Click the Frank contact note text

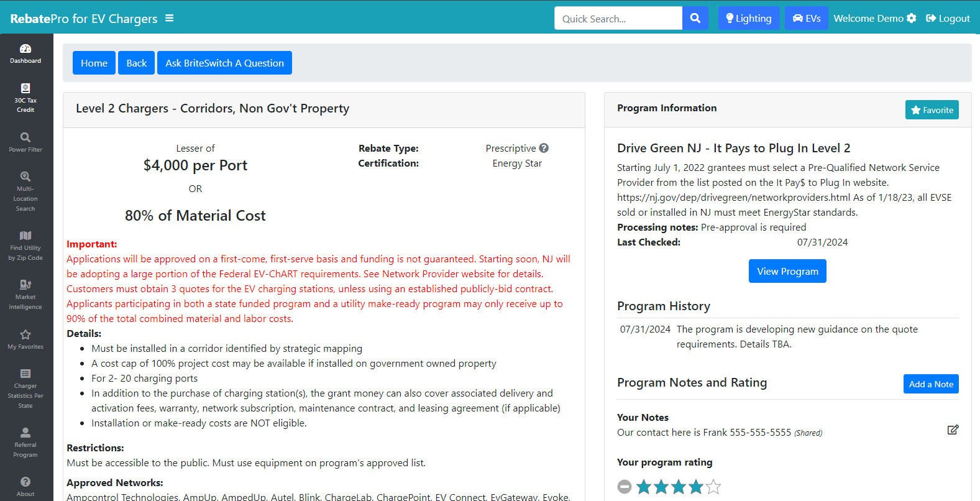tap(704, 433)
